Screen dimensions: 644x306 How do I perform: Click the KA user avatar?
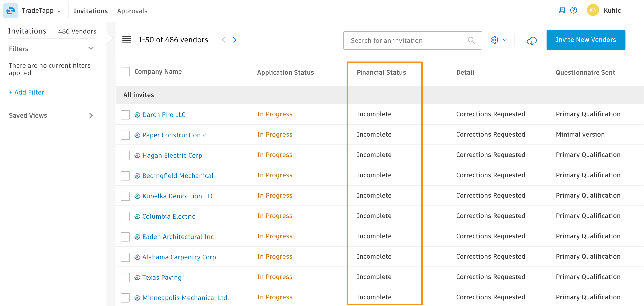(x=593, y=10)
